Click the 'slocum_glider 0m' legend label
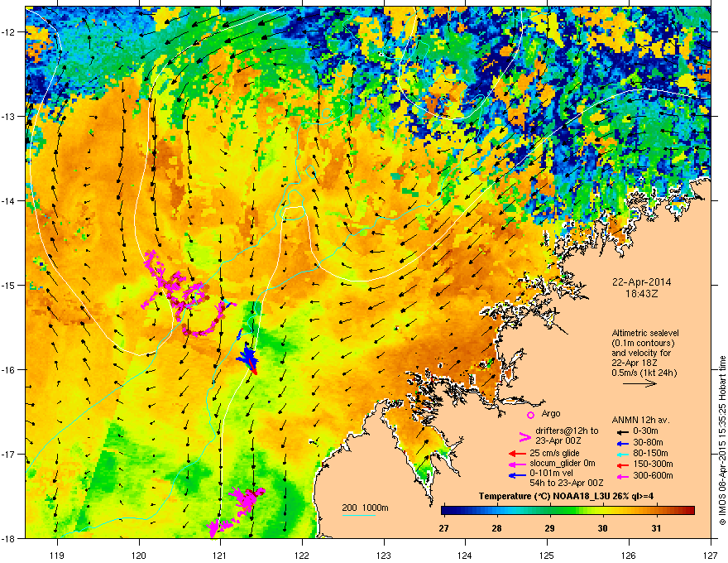 (563, 464)
